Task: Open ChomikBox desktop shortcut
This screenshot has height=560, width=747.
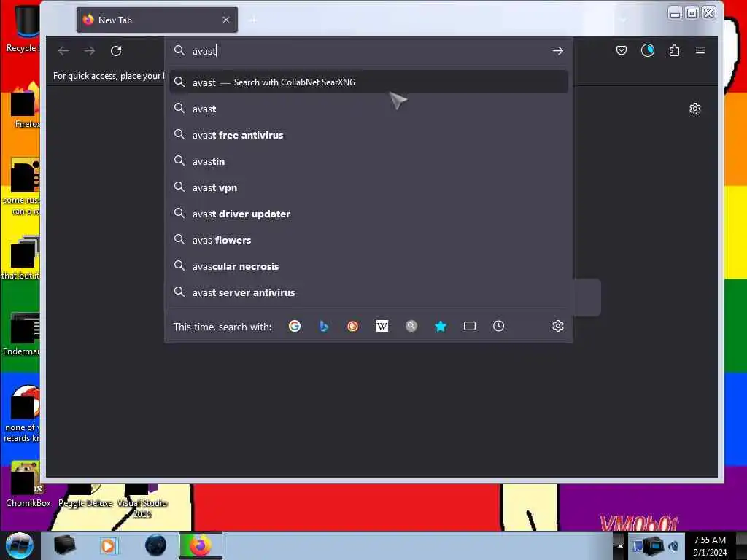Action: 27,485
